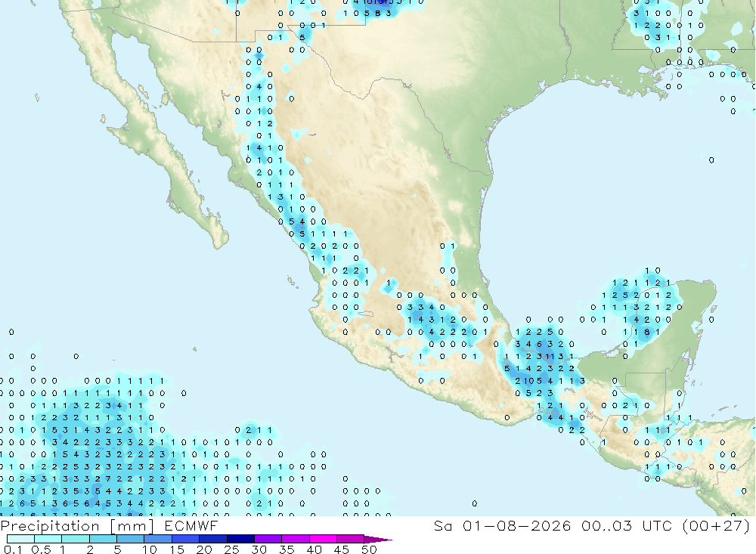
Task: Click the '40' legend scale value
Action: 314,549
